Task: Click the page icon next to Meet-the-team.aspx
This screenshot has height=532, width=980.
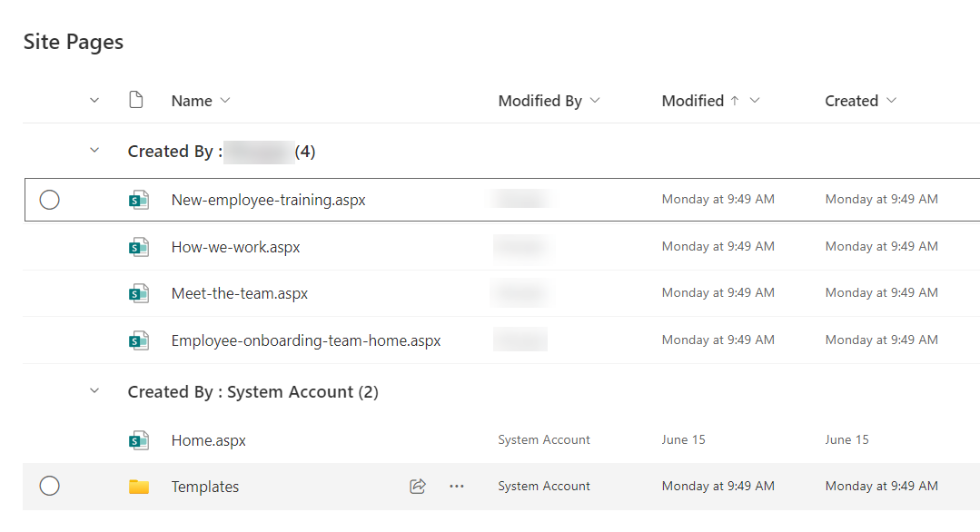Action: pos(138,292)
